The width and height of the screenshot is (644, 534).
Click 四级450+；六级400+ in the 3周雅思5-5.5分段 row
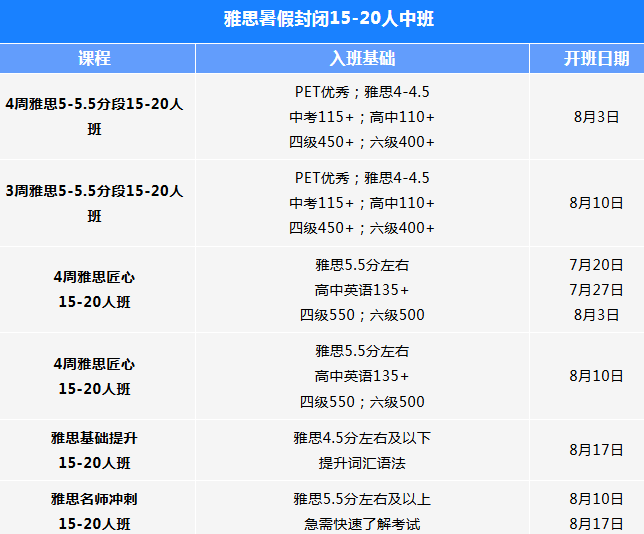click(362, 228)
